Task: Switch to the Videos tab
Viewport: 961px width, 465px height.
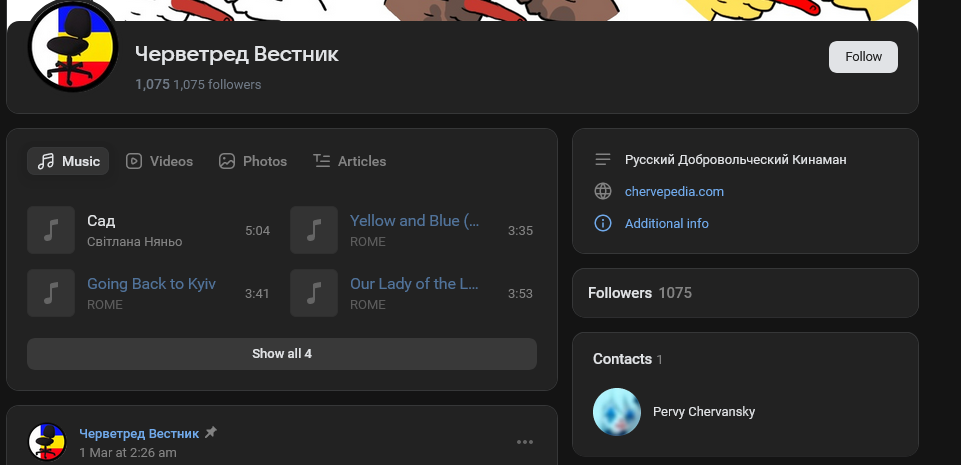Action: [160, 161]
